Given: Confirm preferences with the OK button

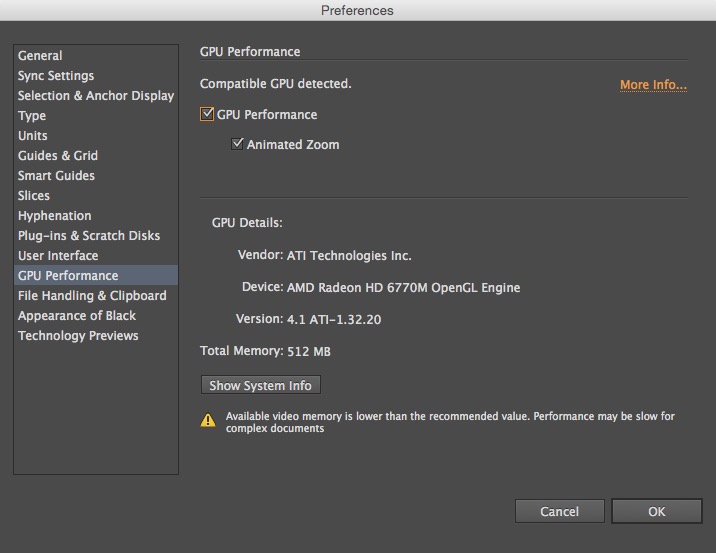Looking at the screenshot, I should (x=657, y=511).
